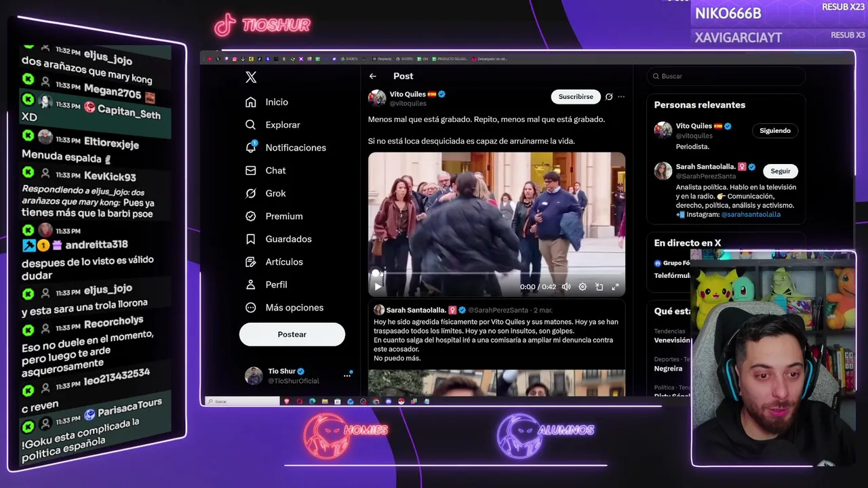
Task: Click the Grok explain icon on post
Action: [x=609, y=97]
